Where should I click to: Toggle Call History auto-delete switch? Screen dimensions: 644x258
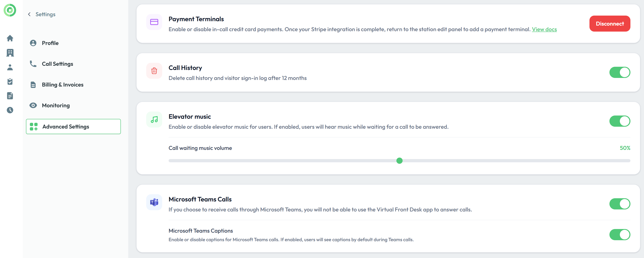tap(619, 72)
